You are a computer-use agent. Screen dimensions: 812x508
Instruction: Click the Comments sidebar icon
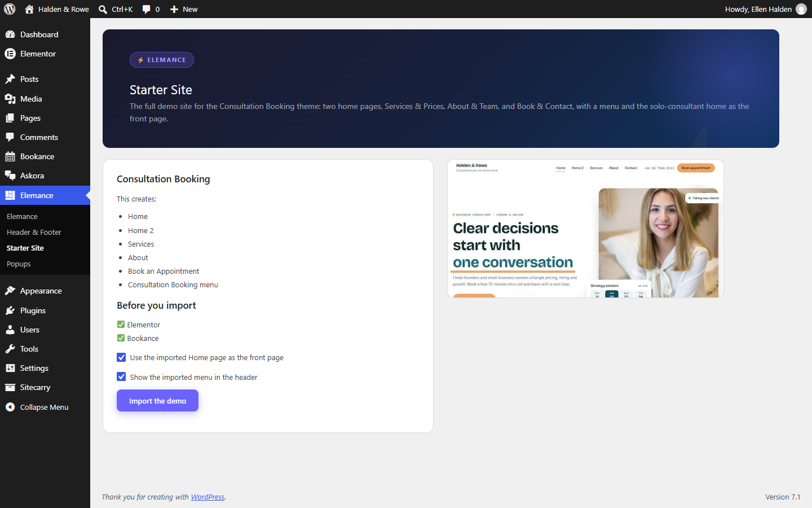10,137
